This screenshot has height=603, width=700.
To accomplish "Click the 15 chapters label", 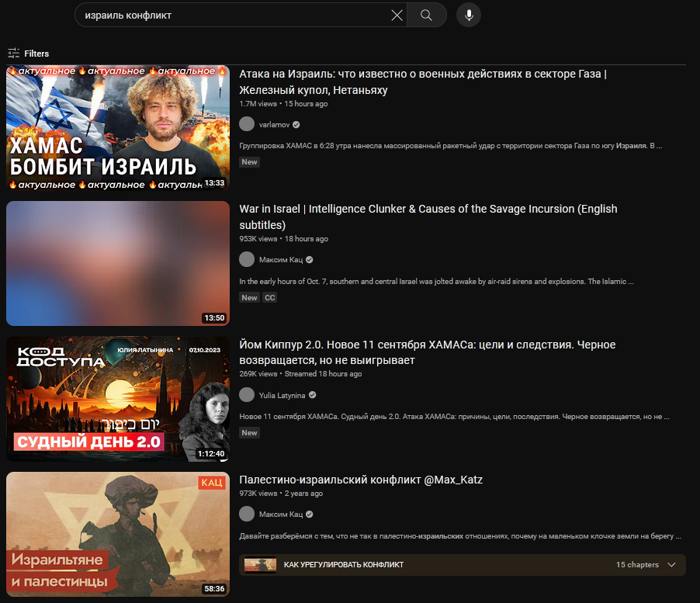I will point(637,565).
